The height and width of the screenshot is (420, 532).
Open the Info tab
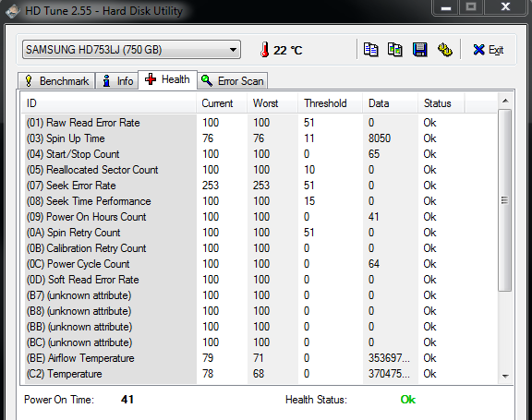117,81
